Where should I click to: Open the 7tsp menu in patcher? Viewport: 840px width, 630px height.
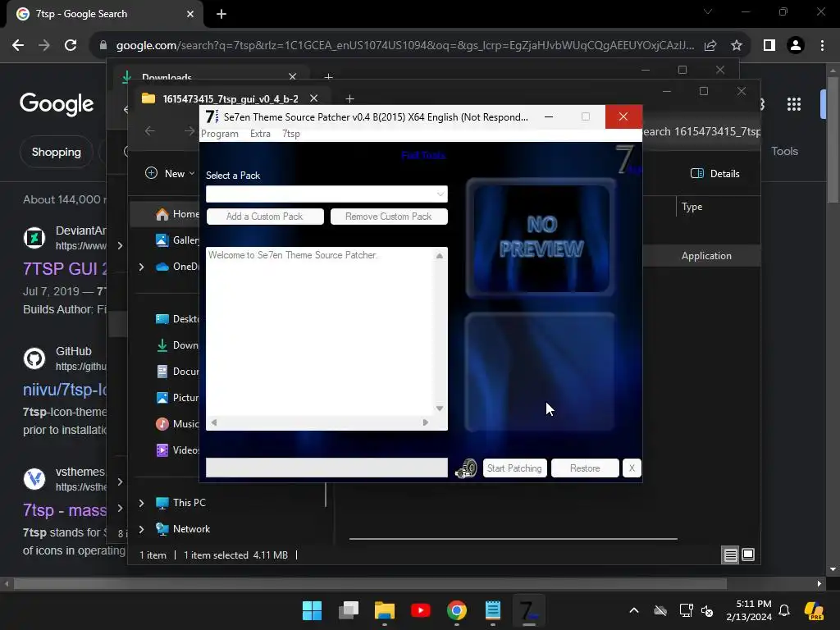[291, 134]
